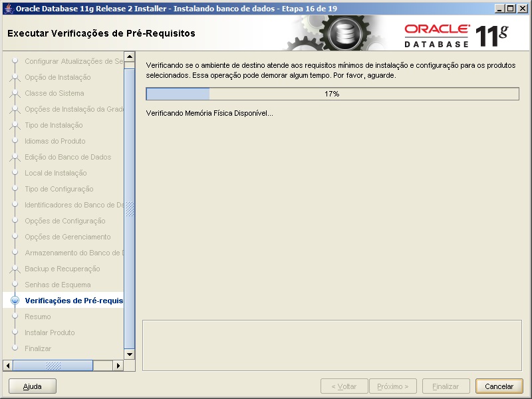Select the Instalar Produto step
The image size is (532, 399).
(49, 332)
